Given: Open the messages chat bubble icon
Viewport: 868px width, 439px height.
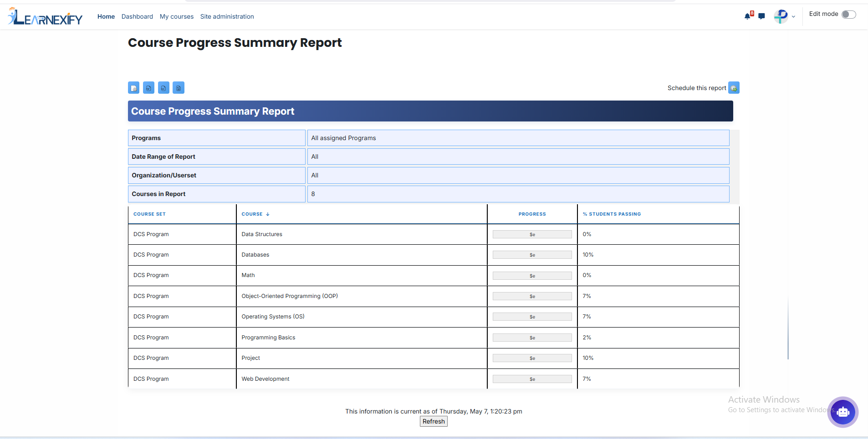Looking at the screenshot, I should click(x=761, y=16).
